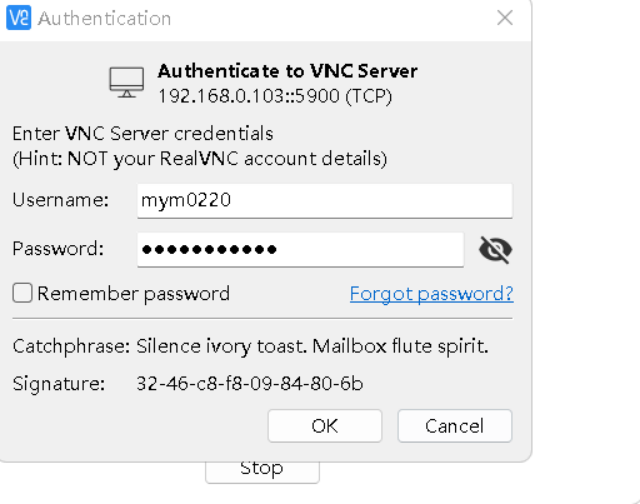Click the Password: label

coord(58,249)
